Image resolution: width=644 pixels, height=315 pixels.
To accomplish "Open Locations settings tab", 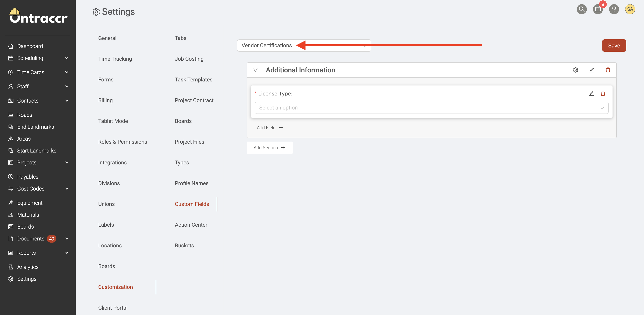I will 110,246.
